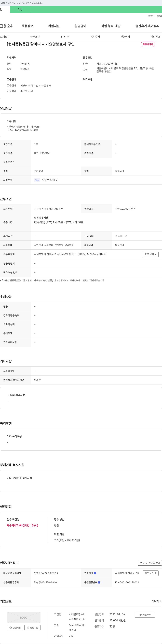Open the 채용정보 menu

point(27,26)
